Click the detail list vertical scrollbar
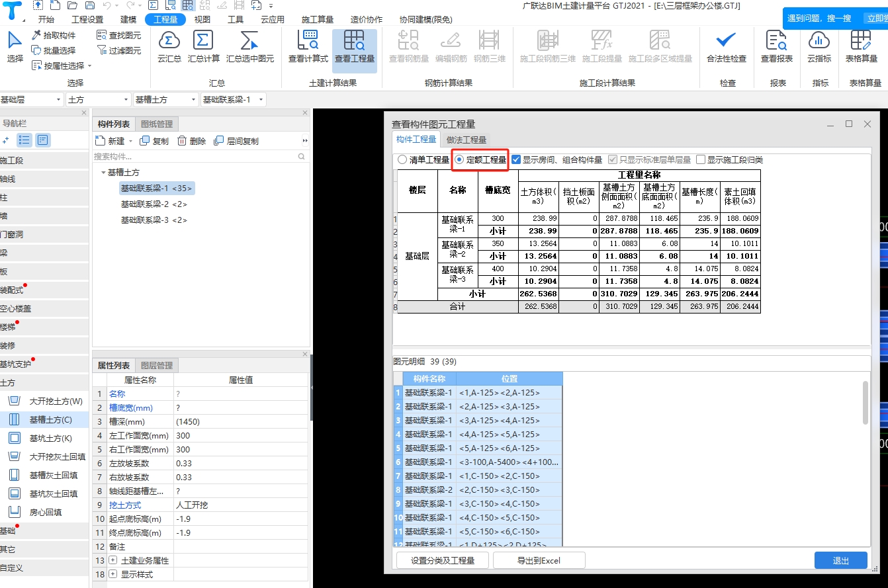 (866, 403)
